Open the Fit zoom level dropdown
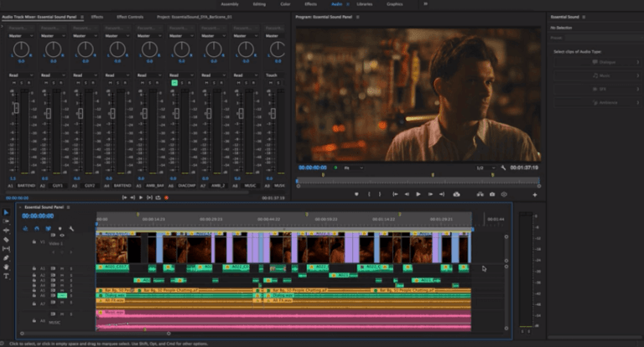This screenshot has width=644, height=347. point(354,168)
